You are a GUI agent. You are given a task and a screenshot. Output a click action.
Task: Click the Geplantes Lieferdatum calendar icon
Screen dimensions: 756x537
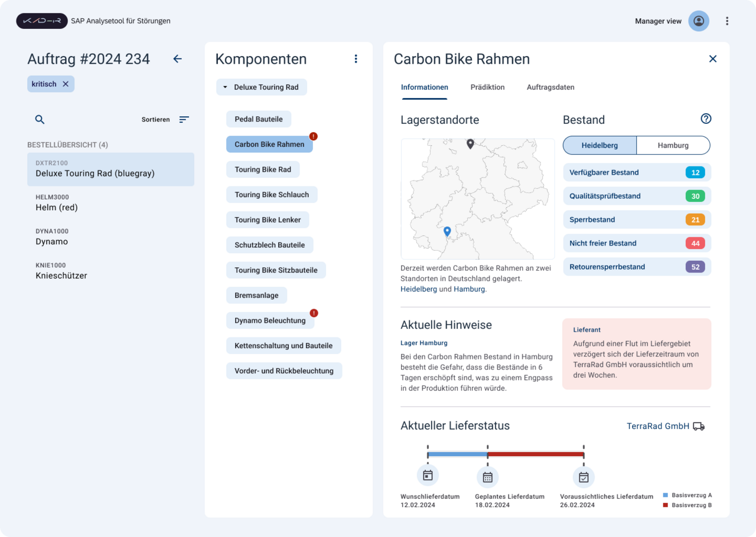[488, 477]
